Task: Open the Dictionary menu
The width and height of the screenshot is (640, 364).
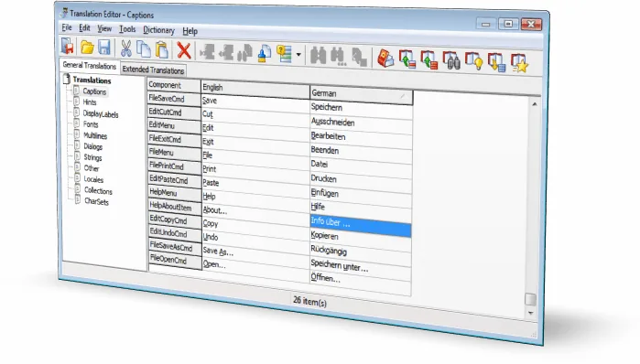Action: (158, 30)
